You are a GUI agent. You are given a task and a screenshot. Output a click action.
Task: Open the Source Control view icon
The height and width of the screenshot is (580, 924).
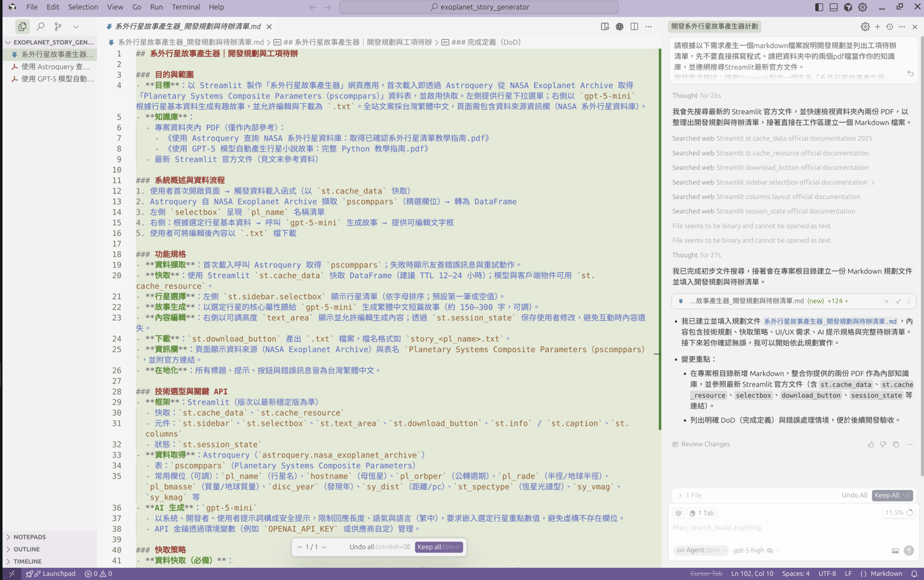pyautogui.click(x=58, y=26)
